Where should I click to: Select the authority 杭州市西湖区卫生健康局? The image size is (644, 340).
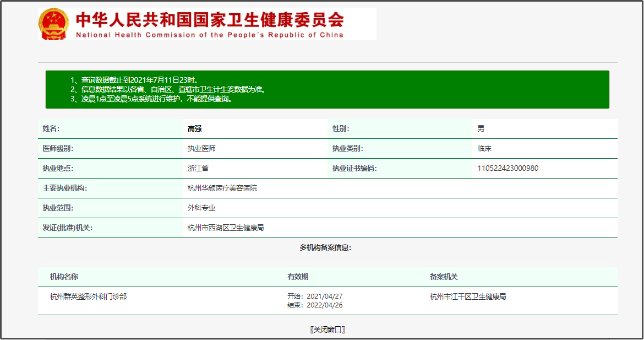pos(226,228)
